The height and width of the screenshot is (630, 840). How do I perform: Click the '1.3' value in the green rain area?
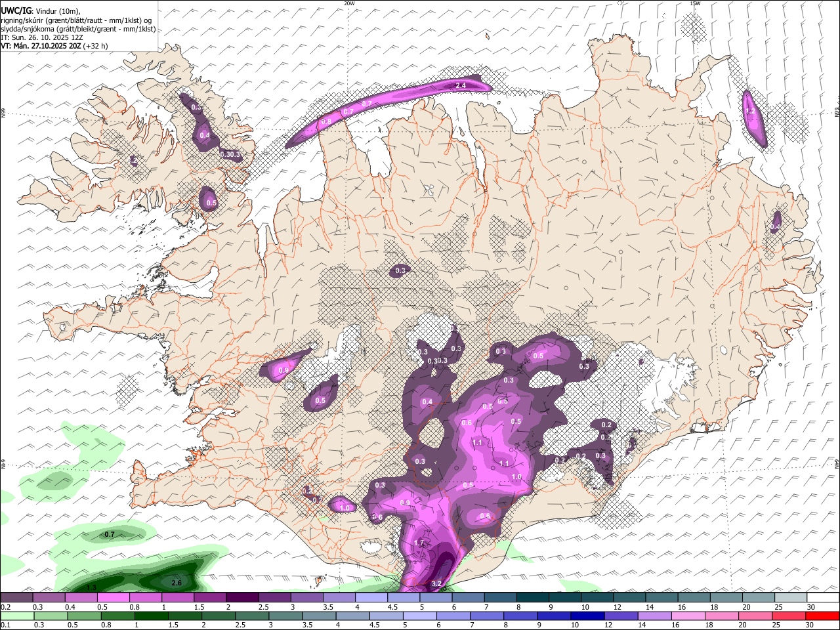(x=92, y=587)
